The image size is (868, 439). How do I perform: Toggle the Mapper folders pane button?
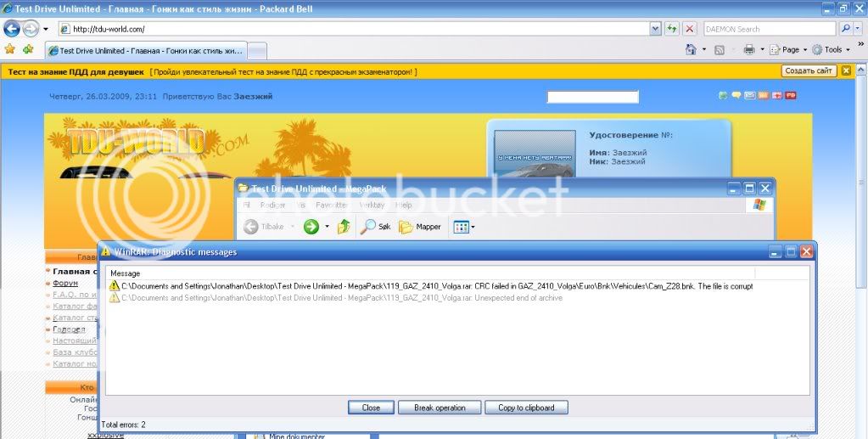click(420, 227)
